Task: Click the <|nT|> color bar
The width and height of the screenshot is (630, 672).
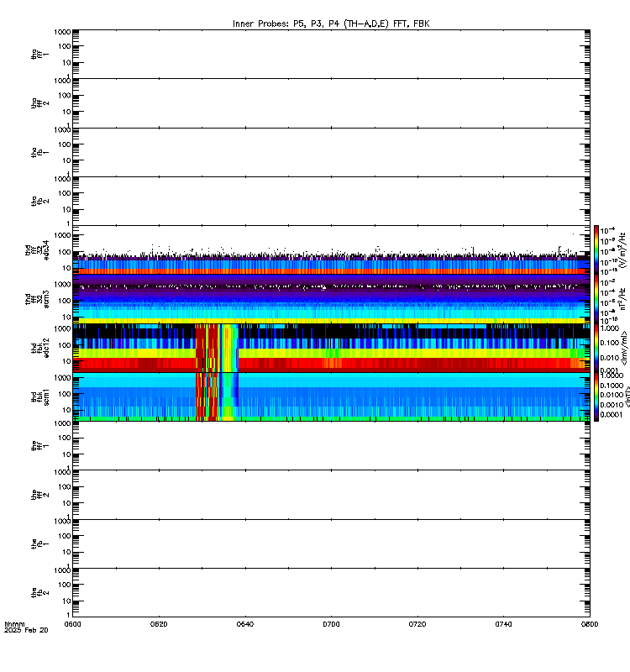Action: (596, 396)
